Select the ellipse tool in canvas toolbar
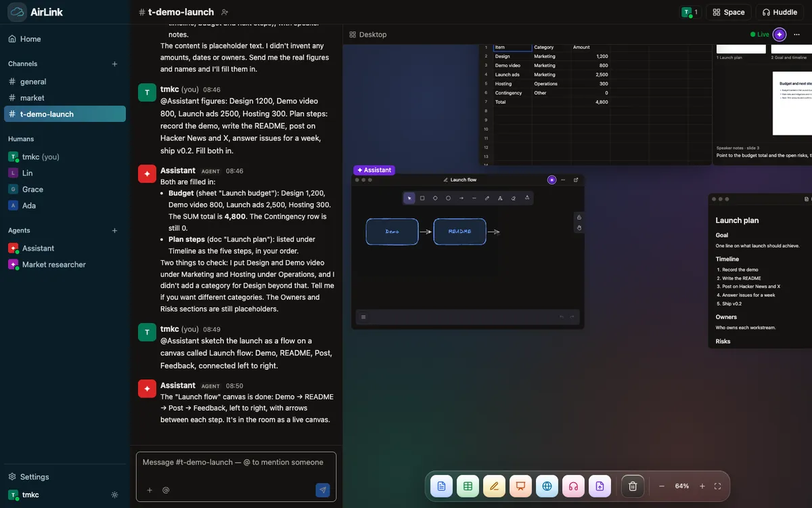 (448, 198)
